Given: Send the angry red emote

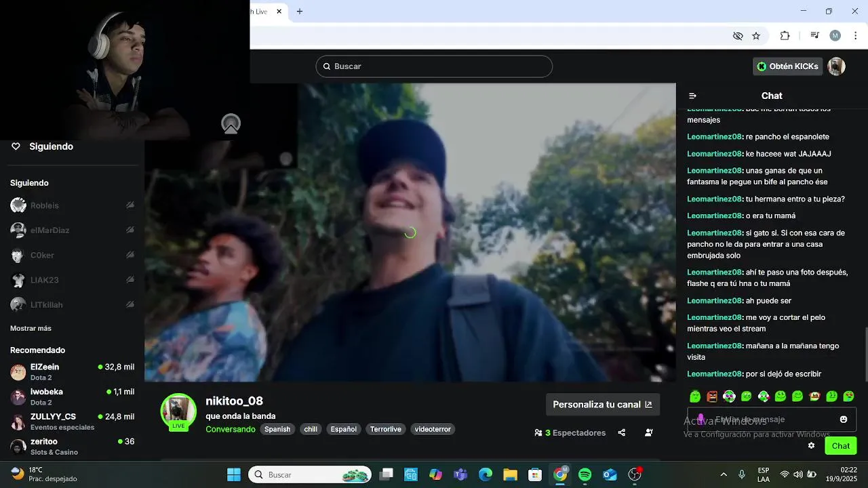Looking at the screenshot, I should [712, 396].
